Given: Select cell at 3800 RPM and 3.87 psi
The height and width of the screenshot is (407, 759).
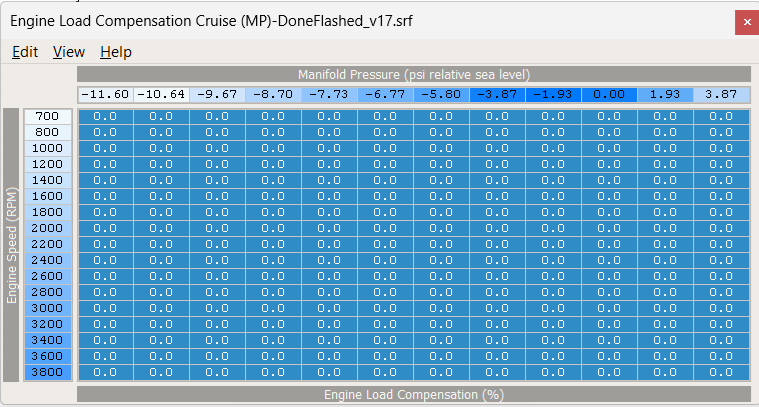Looking at the screenshot, I should (721, 372).
